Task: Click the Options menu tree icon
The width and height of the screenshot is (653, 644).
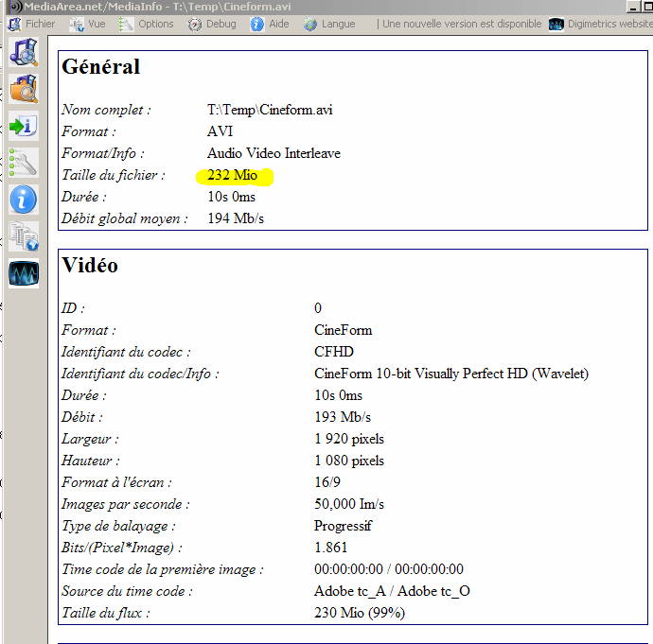Action: point(125,25)
